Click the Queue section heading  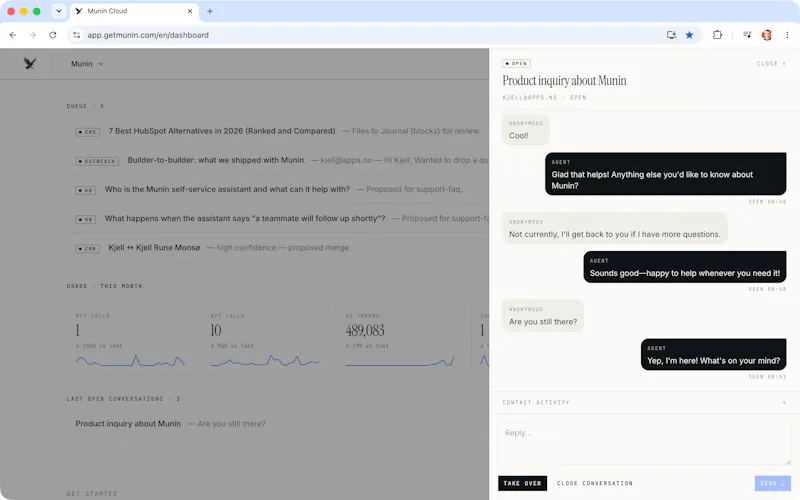point(85,106)
